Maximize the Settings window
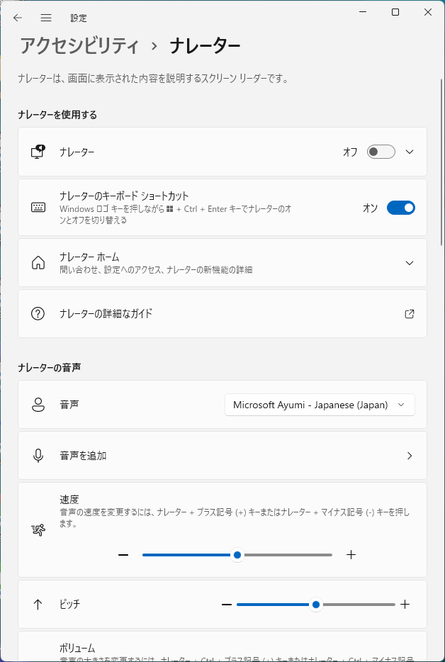Viewport: 445px width, 662px height. pos(395,12)
